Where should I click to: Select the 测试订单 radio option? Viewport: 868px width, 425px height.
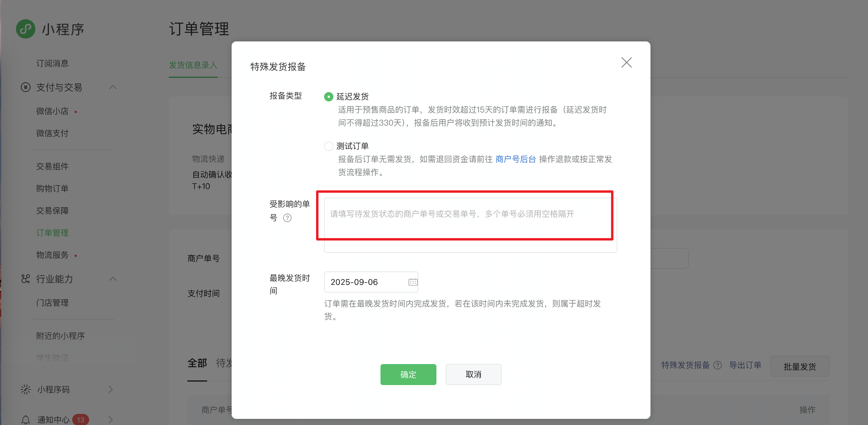point(328,146)
